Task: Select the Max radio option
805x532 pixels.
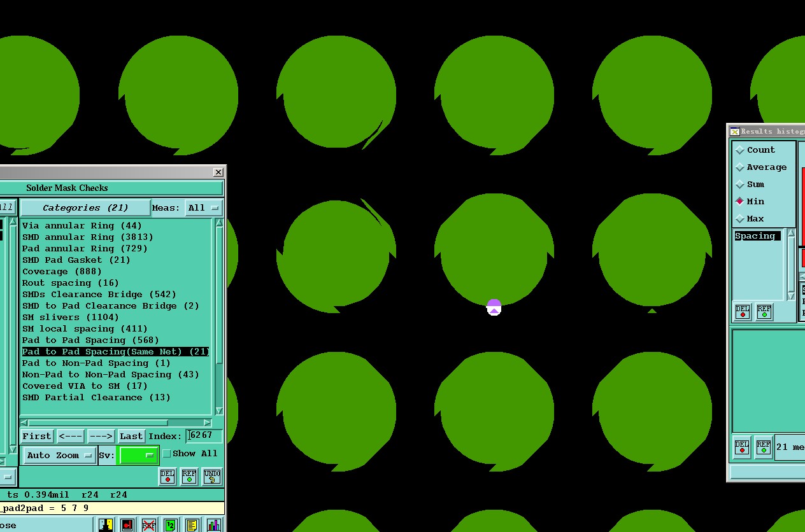Action: [x=750, y=219]
